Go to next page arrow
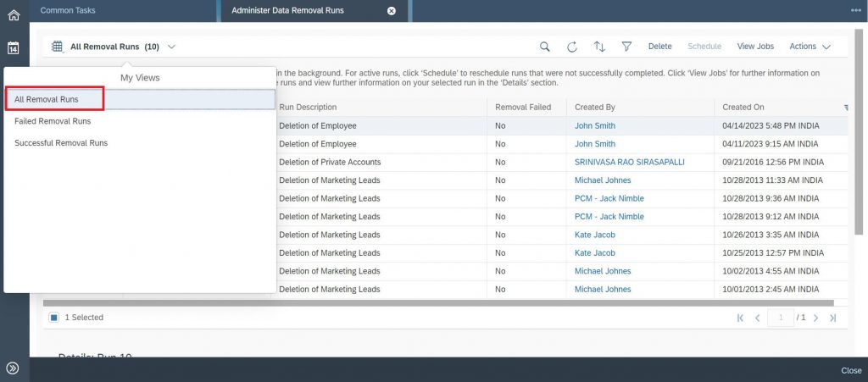868x382 pixels. pos(815,318)
